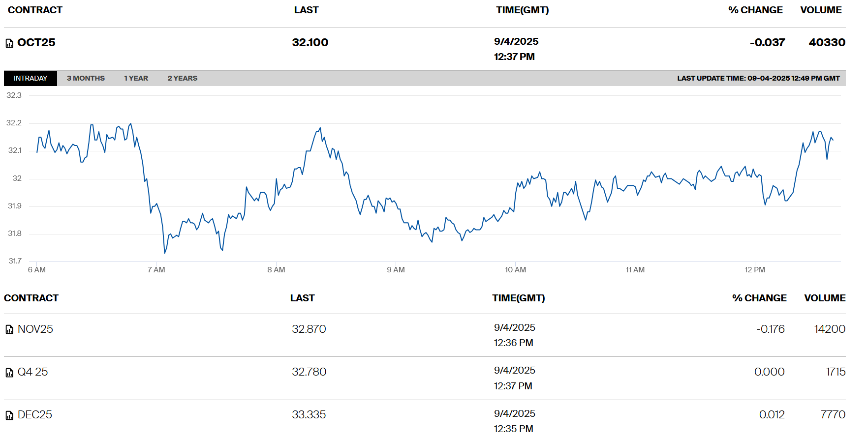The height and width of the screenshot is (437, 868).
Task: Click the VOLUME header above the chart
Action: tap(821, 10)
